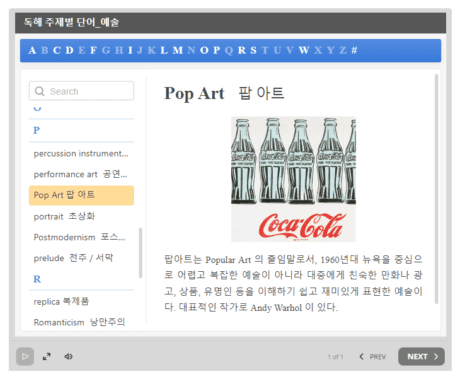Click the P section header in the list

36,130
